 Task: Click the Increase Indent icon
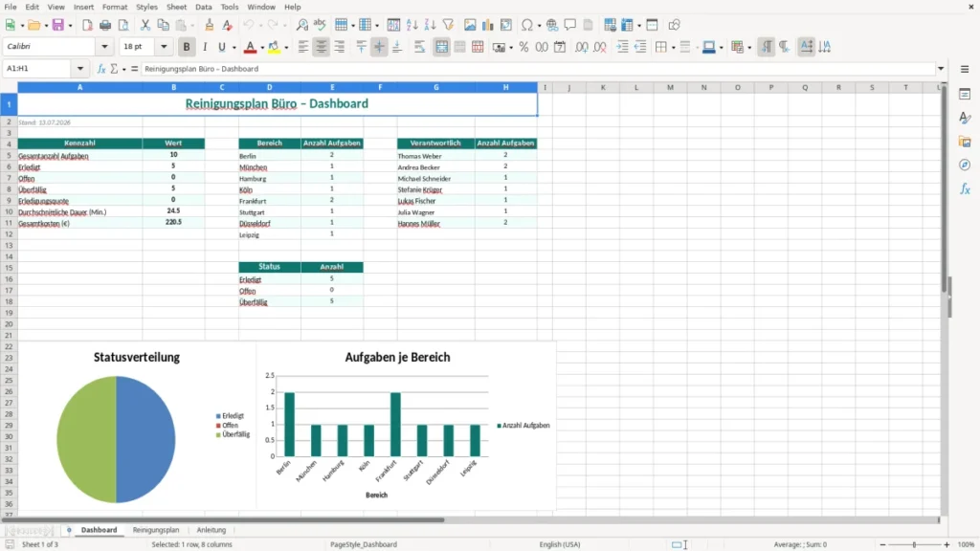click(622, 47)
